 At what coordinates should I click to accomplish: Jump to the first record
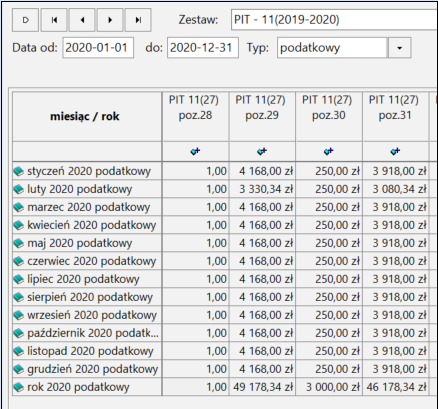click(x=54, y=20)
